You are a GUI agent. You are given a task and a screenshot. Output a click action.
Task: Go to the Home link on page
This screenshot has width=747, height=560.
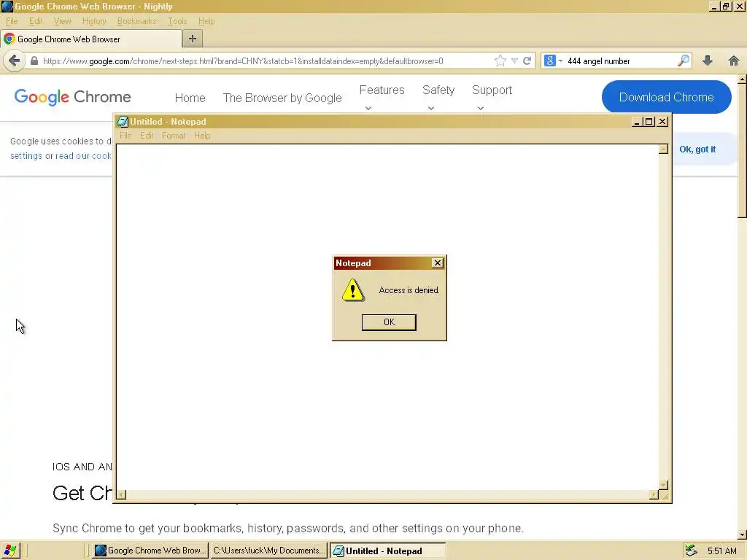[x=190, y=98]
